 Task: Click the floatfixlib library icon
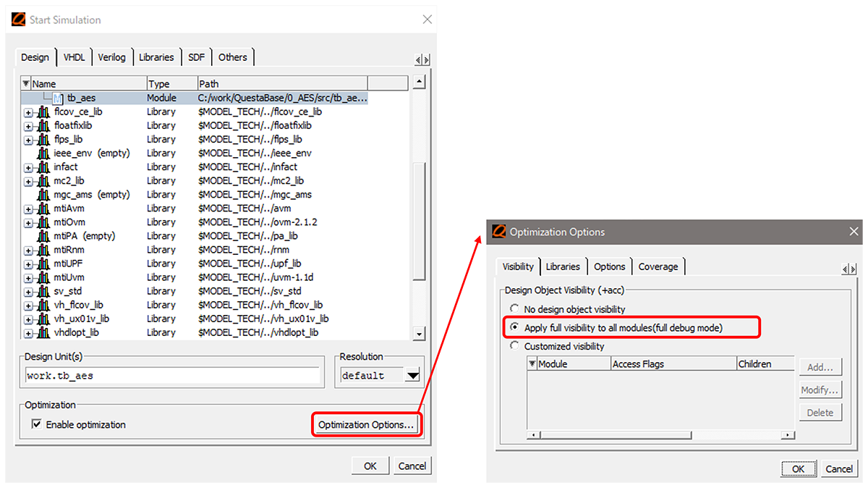pos(43,126)
